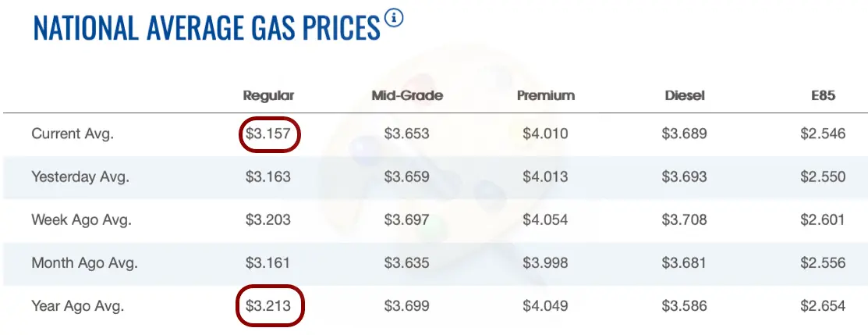Click the Current Avg. row label
The width and height of the screenshot is (868, 335).
(73, 134)
